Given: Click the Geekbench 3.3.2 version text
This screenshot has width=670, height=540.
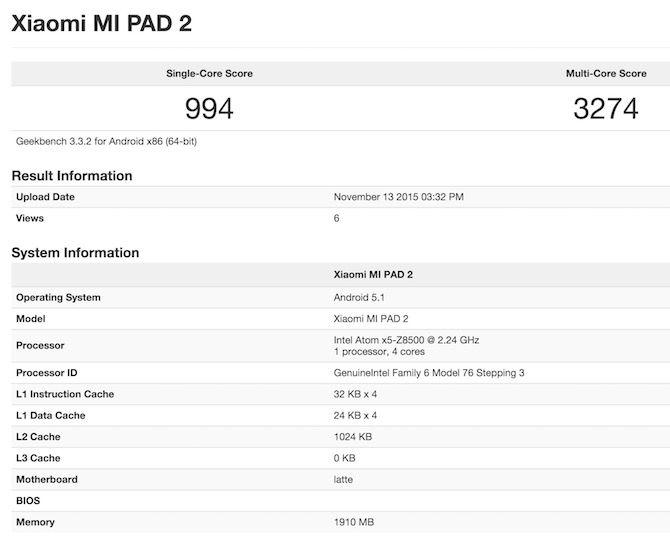Looking at the screenshot, I should [x=105, y=142].
